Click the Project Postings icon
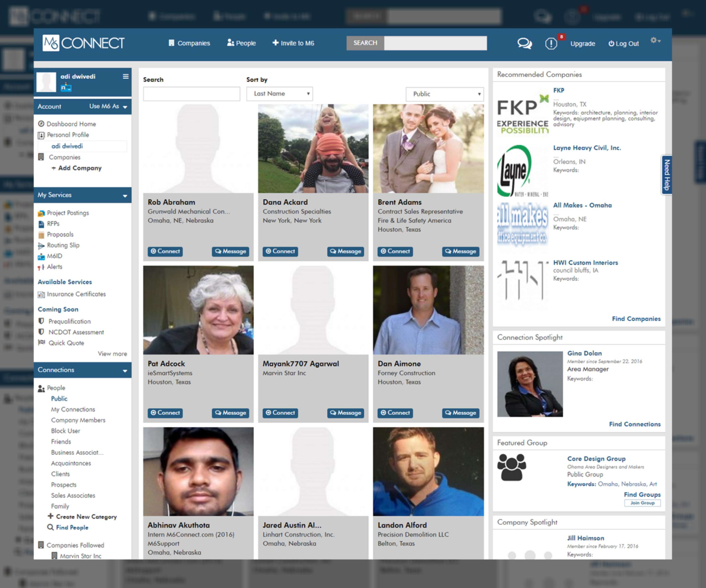 tap(41, 213)
